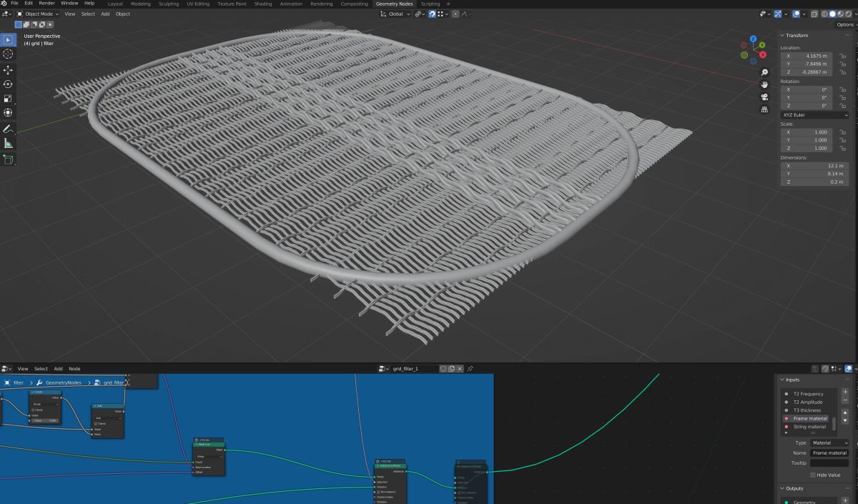The height and width of the screenshot is (504, 858).
Task: Choose the Move tool
Action: coord(8,70)
